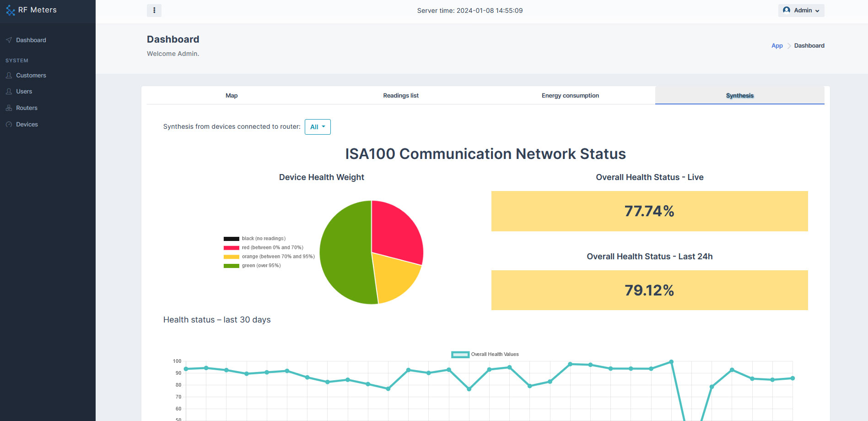Open the router filter All dropdown
This screenshot has height=421, width=868.
coord(318,127)
